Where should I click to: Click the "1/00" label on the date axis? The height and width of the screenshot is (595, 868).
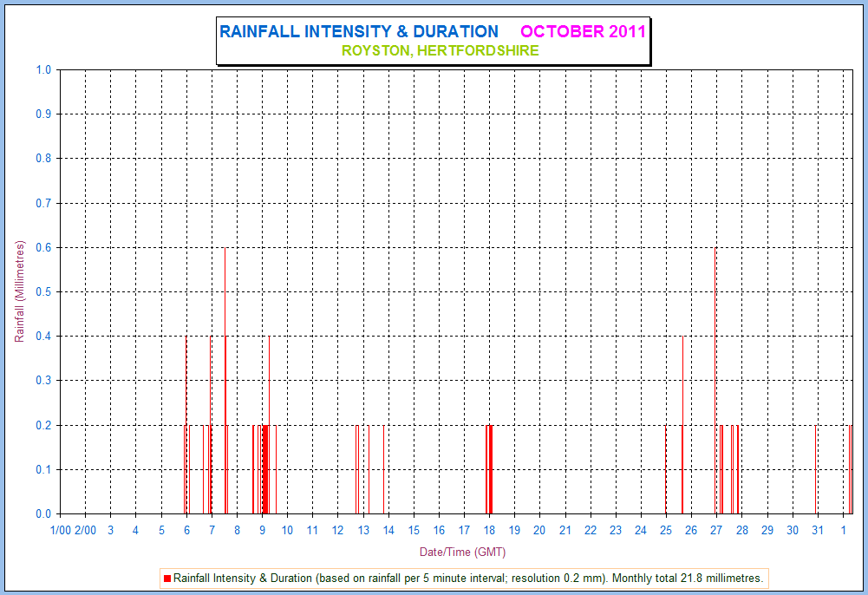tap(60, 530)
